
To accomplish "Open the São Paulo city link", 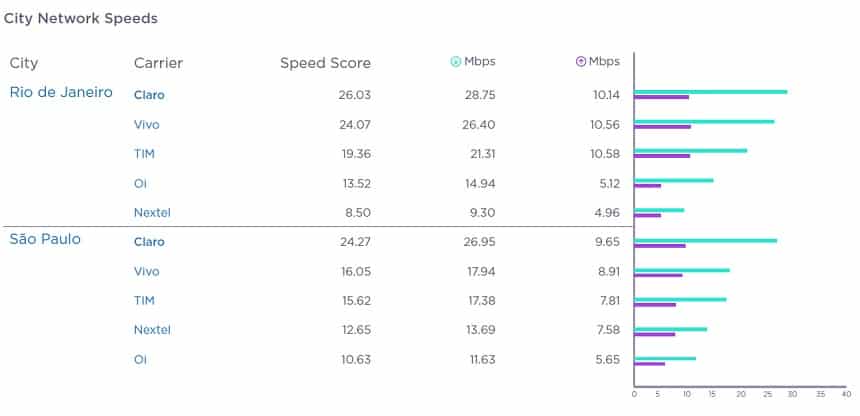I will point(45,239).
